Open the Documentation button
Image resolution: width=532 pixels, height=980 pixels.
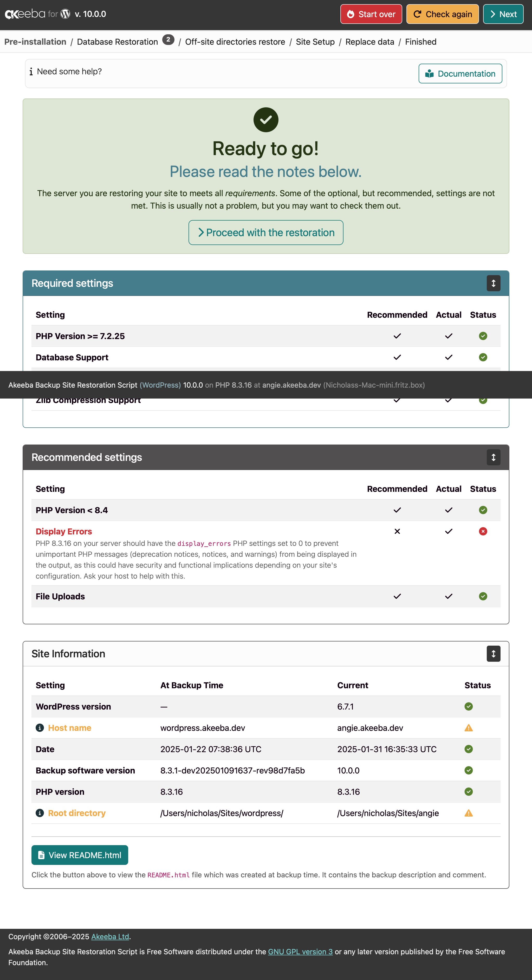460,74
